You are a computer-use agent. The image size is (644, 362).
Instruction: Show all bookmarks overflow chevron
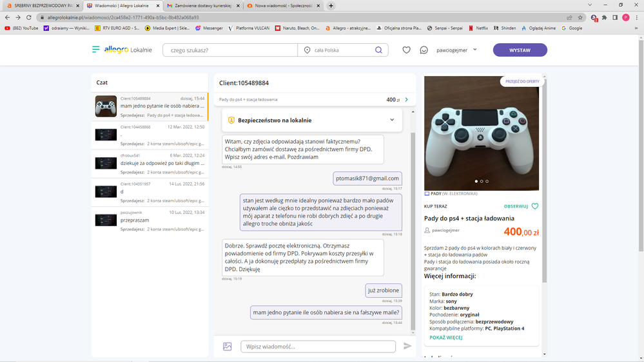(x=636, y=28)
